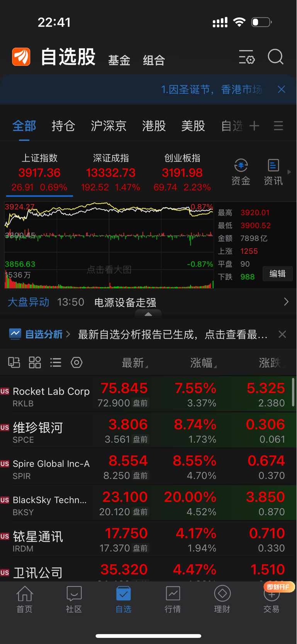Open 维珍银河 SPCE stock row

[148, 430]
